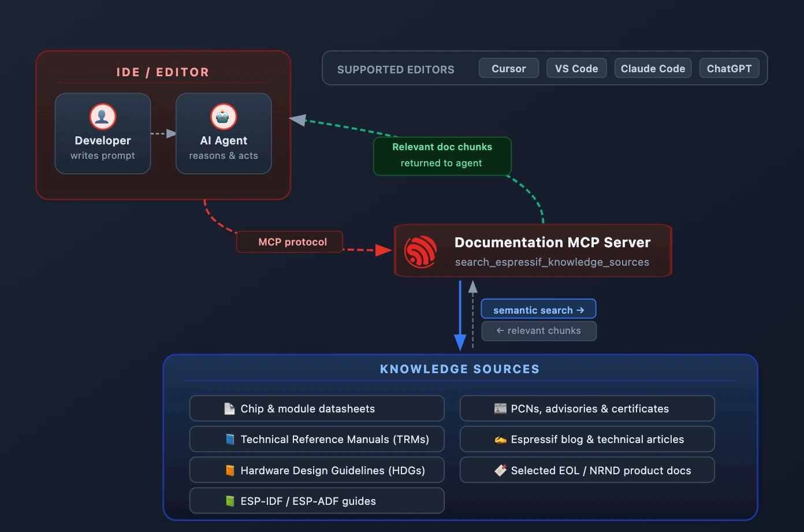Select "ESP-IDF / ESP-ADF guides" text

pos(308,501)
